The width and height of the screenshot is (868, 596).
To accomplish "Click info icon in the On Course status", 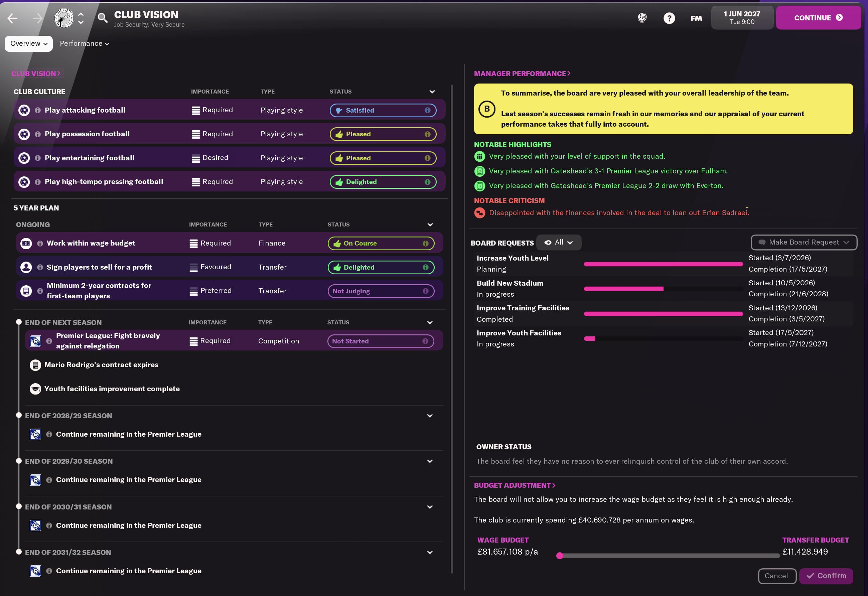I will coord(425,244).
